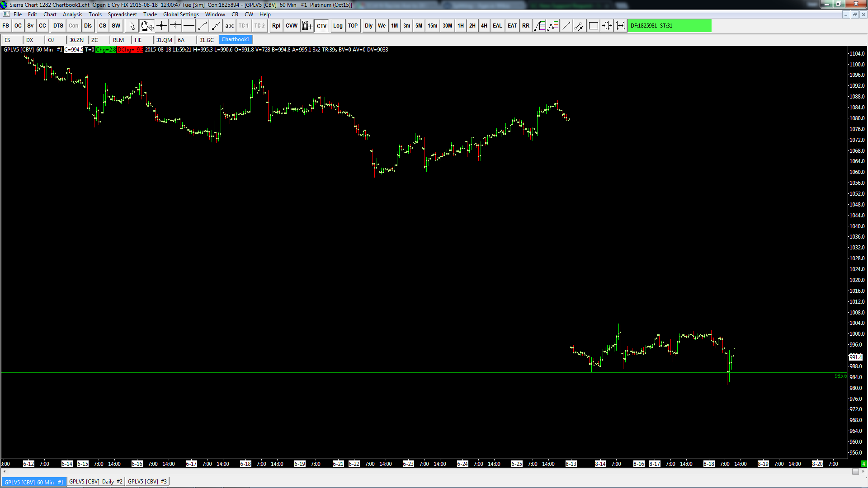Select the pointer arrow tool
This screenshot has width=868, height=488.
point(132,26)
